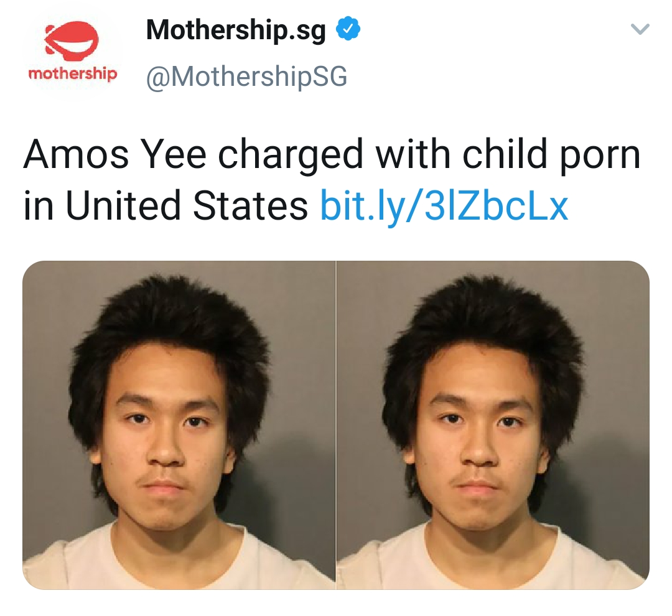Image resolution: width=672 pixels, height=616 pixels.
Task: Tap the "in United States" tweet text
Action: click(166, 206)
